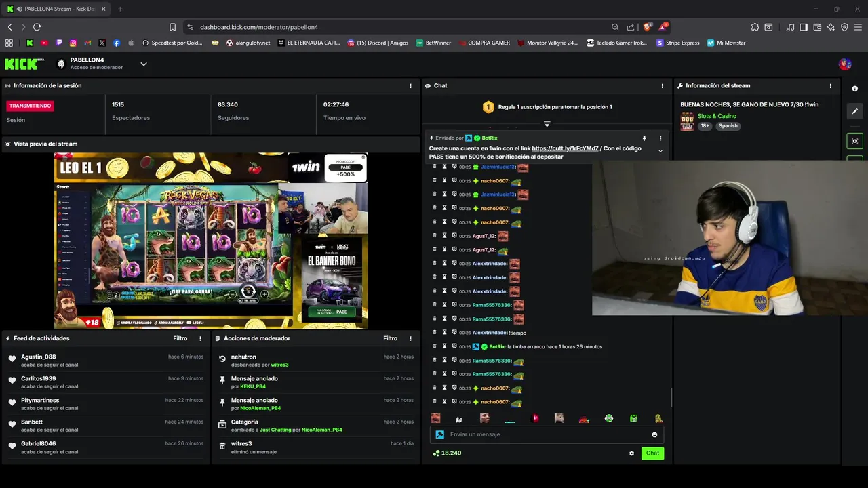Viewport: 868px width, 488px height.
Task: Open the Filtro menu in Acciones de moderador
Action: pyautogui.click(x=391, y=338)
